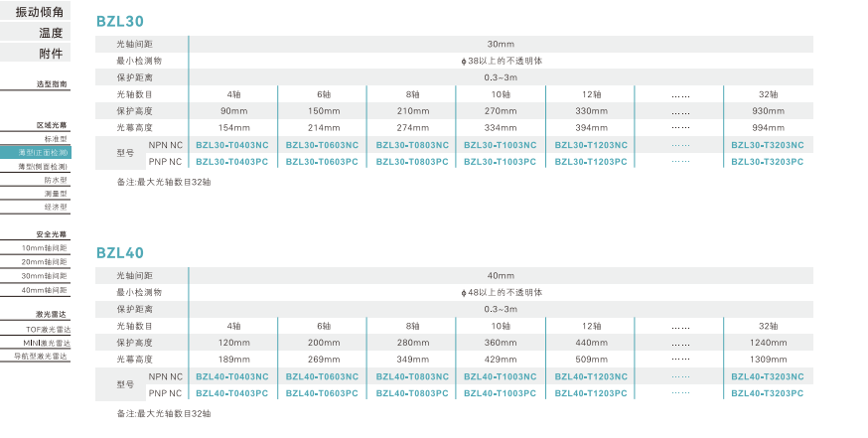Open the 薄型(侧面检测) sidebar item
868x438 pixels.
tap(44, 167)
